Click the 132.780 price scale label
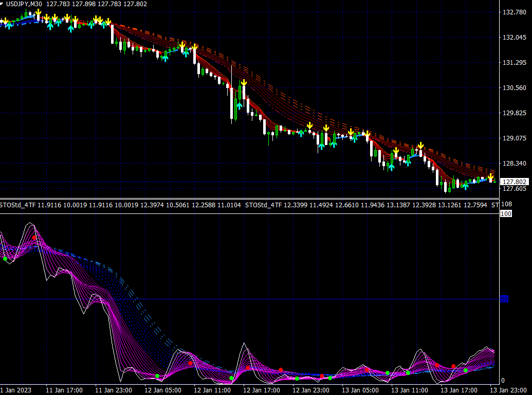 pyautogui.click(x=514, y=12)
